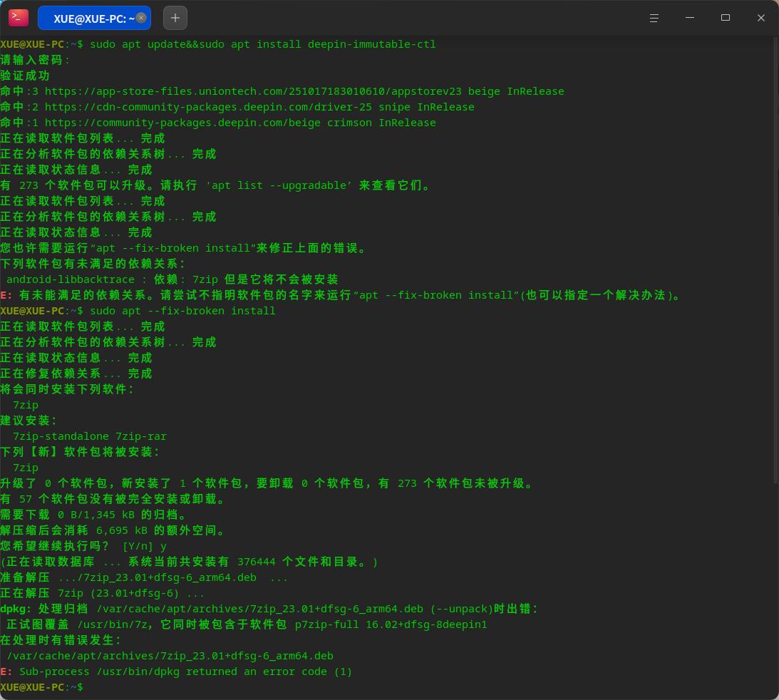Viewport: 779px width, 700px height.
Task: Click '有 273 个软件包可以升级' line
Action: click(x=216, y=185)
